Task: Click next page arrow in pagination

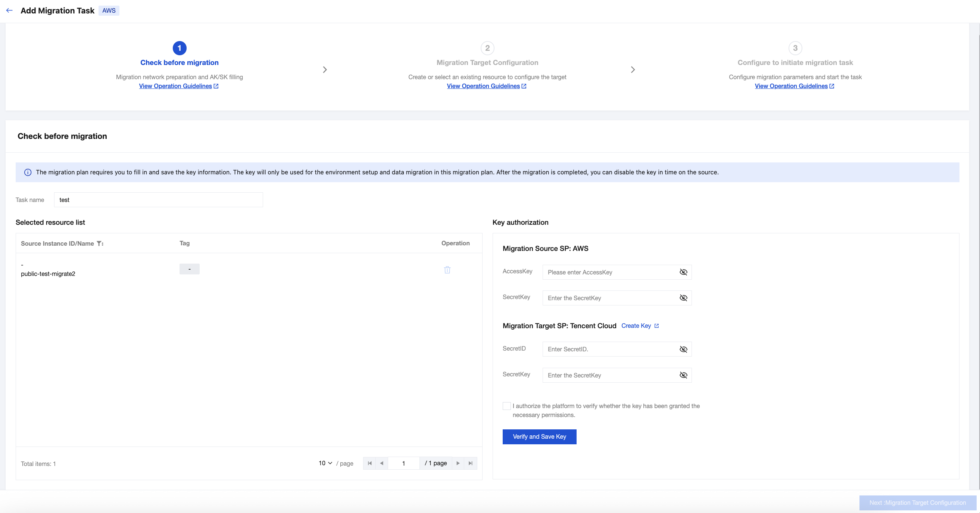Action: [458, 463]
